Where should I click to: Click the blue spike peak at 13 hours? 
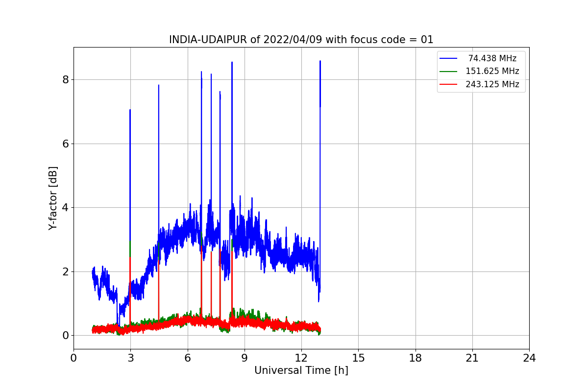pyautogui.click(x=320, y=61)
